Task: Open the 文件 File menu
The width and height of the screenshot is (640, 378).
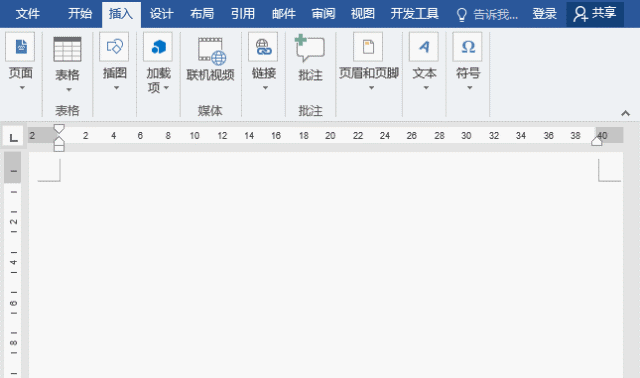Action: [x=28, y=14]
